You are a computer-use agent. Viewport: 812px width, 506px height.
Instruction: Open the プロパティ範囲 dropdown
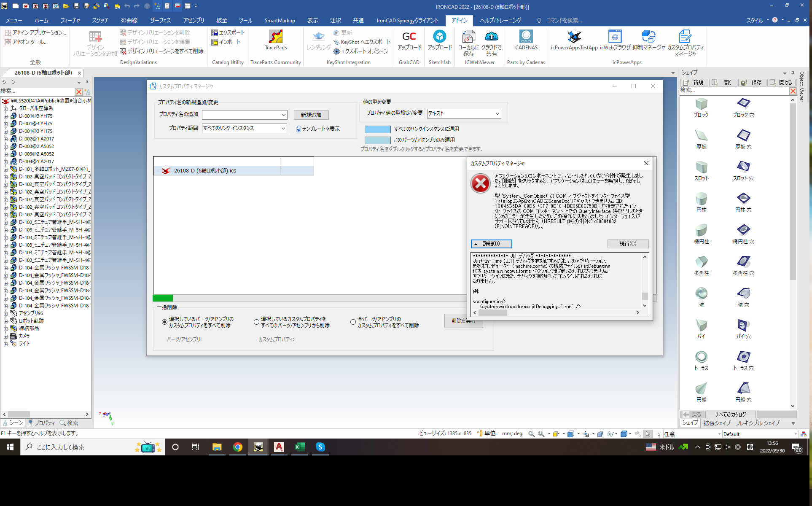(x=283, y=128)
